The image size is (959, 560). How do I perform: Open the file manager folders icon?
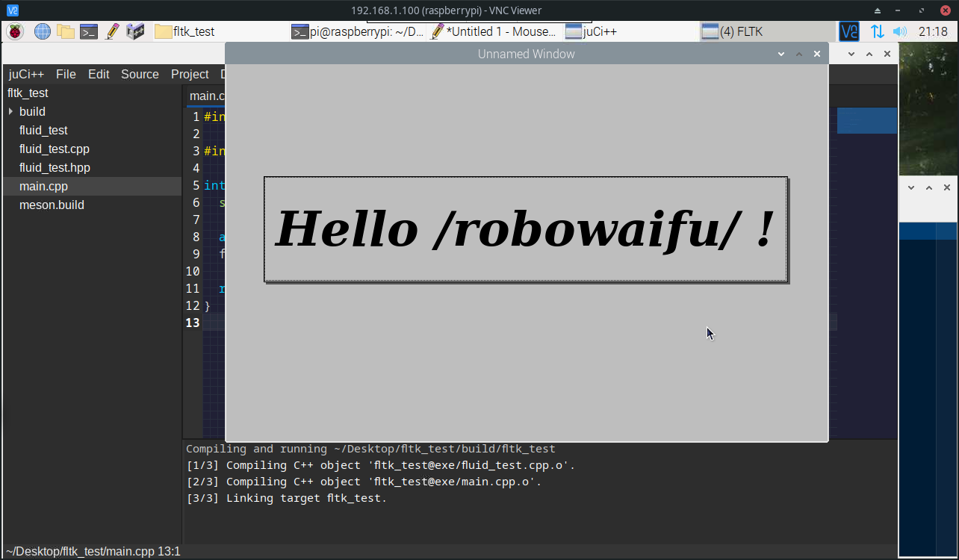[66, 31]
